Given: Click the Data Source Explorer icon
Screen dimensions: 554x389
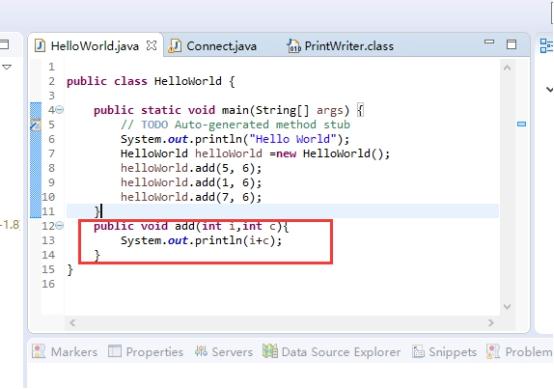Looking at the screenshot, I should [270, 351].
